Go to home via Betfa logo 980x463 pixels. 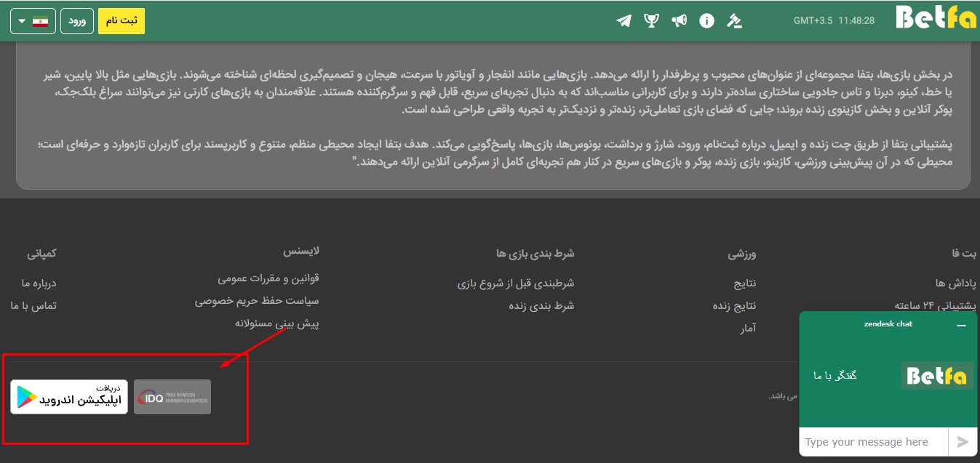[x=935, y=17]
